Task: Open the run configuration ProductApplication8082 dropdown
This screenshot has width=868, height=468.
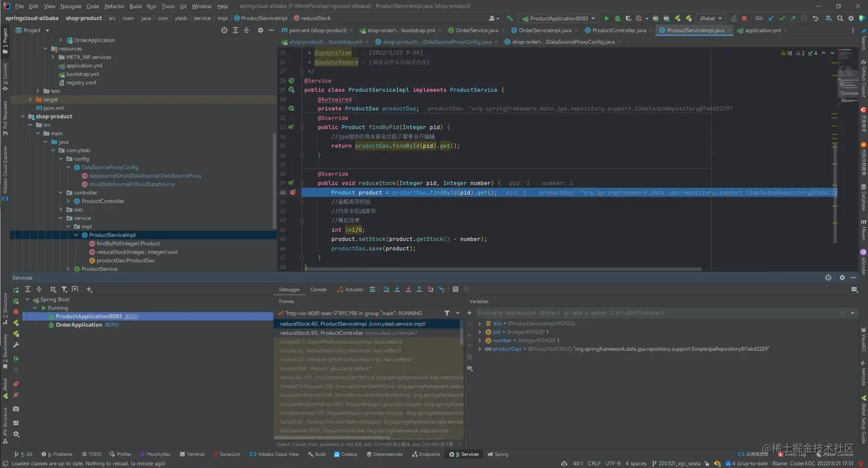Action: [559, 18]
